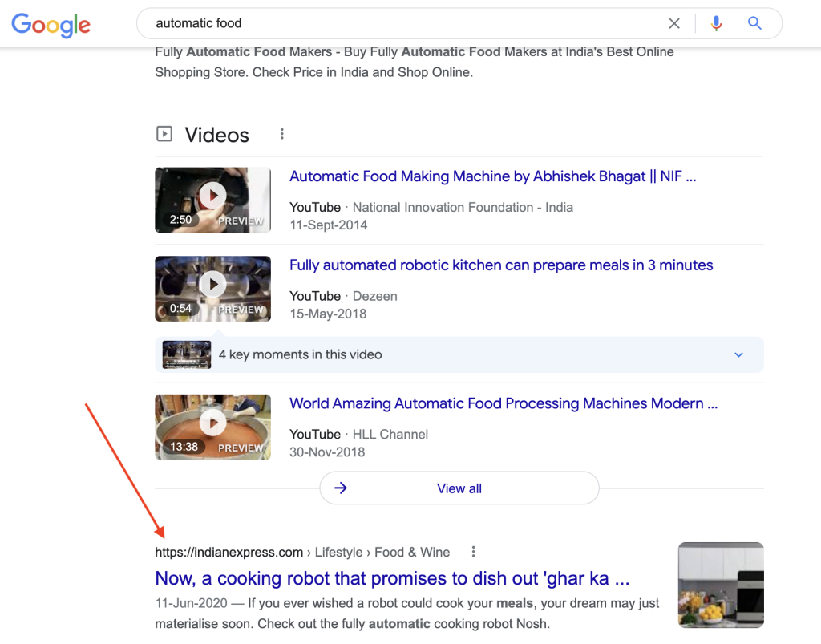Click the Fully Automatic Food Makers snippet text
The image size is (821, 644).
tap(415, 62)
